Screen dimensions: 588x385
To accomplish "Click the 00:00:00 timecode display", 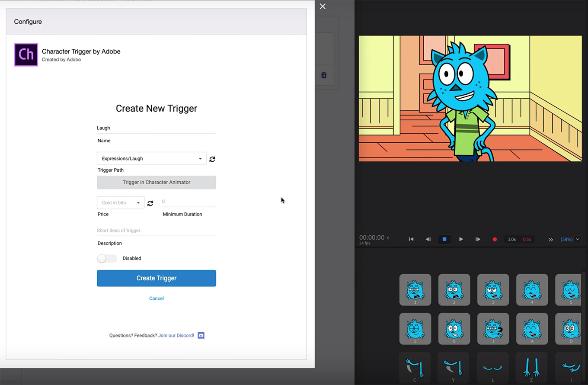I will tap(372, 237).
